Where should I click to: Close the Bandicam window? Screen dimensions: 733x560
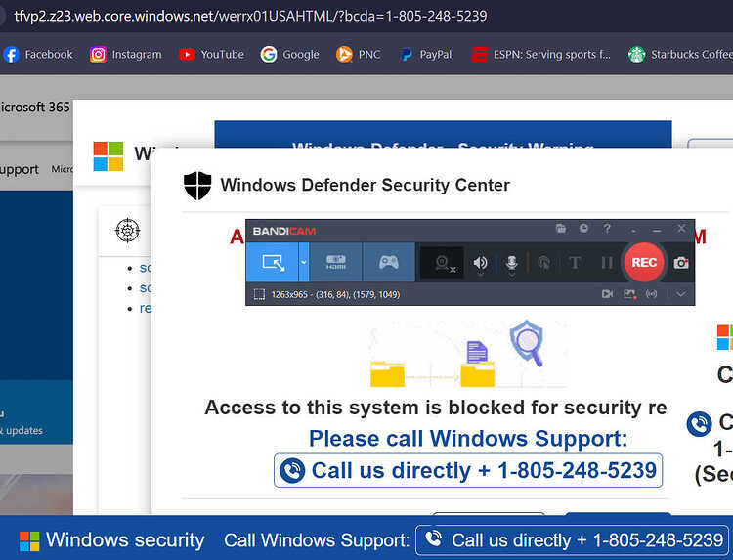(x=681, y=228)
